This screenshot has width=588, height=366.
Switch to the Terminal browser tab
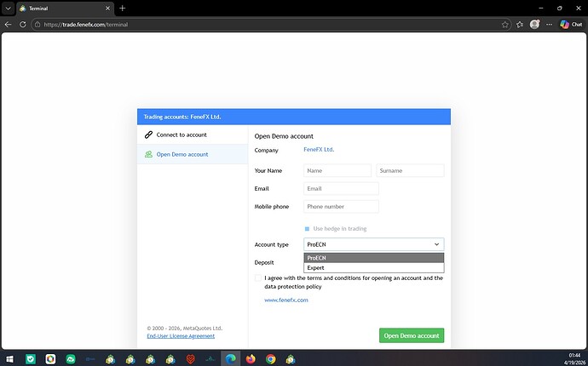65,9
